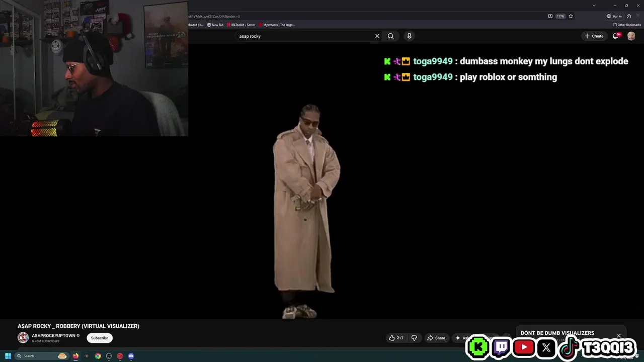Open ASAPROCKYUPTOWN channel name link

53,335
